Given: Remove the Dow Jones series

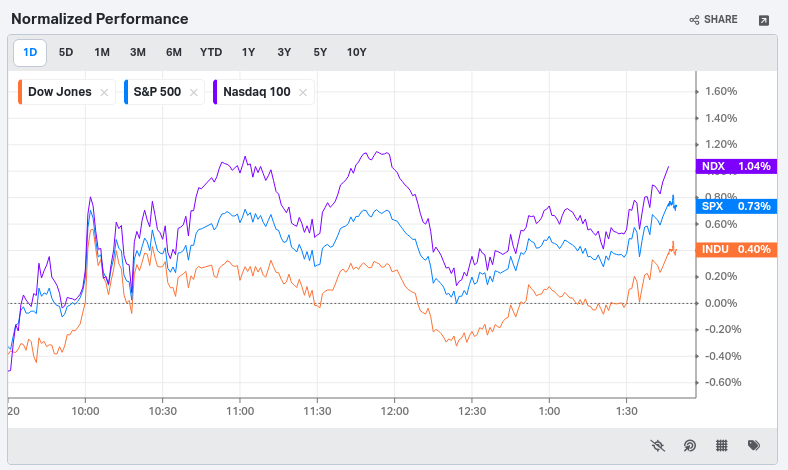Looking at the screenshot, I should [104, 92].
